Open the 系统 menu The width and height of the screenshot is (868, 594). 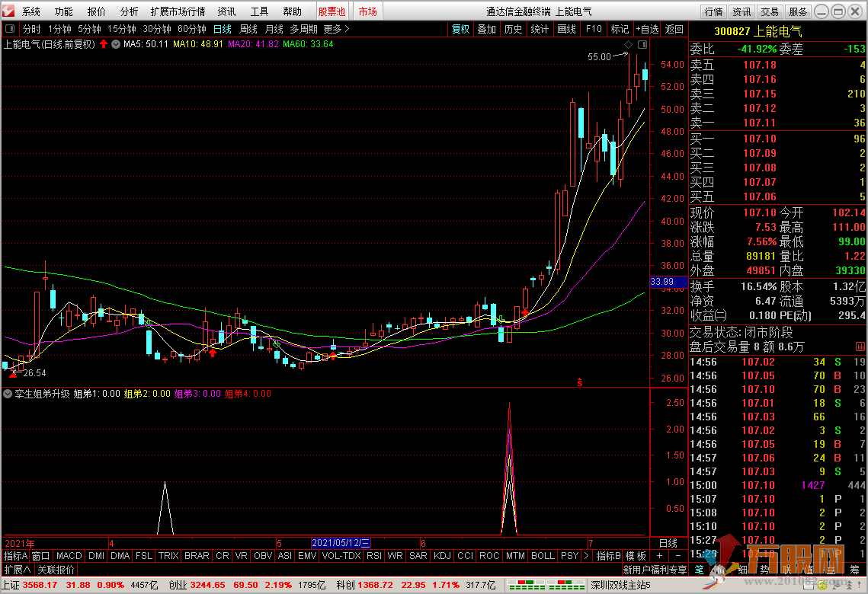(31, 11)
